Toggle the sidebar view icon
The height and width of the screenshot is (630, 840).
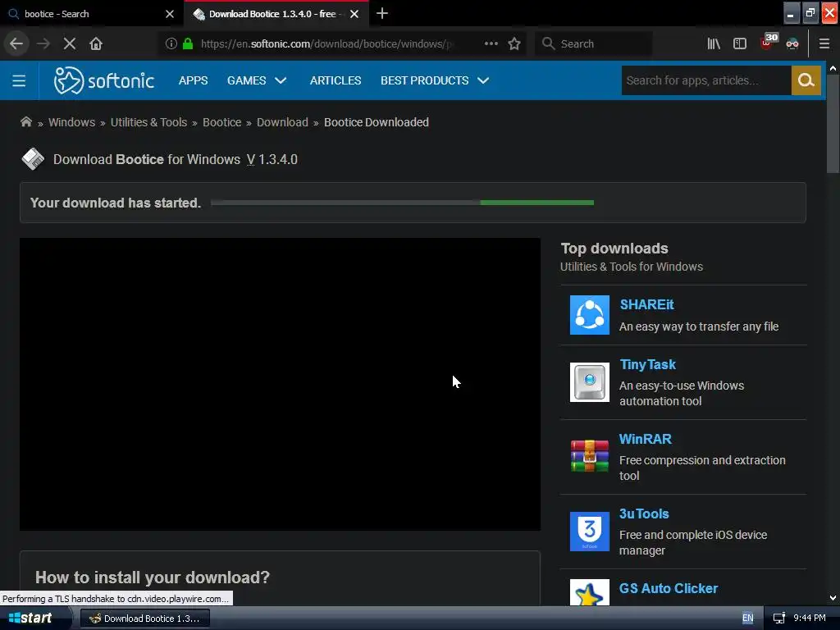click(x=740, y=43)
